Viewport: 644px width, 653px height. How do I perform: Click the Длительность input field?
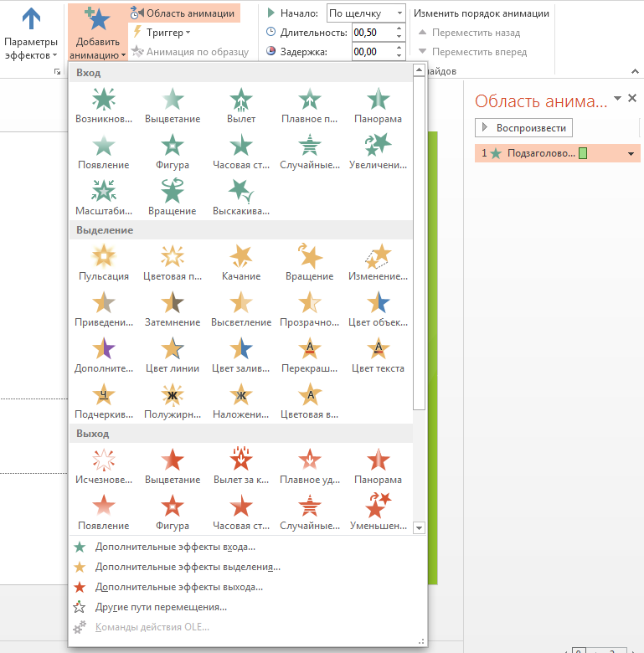point(373,33)
